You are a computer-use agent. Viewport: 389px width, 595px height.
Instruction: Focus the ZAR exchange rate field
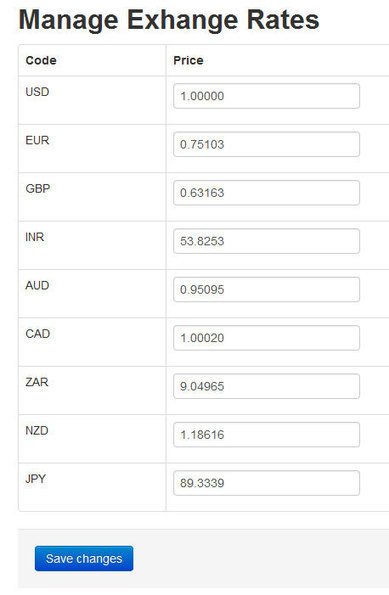tap(266, 386)
